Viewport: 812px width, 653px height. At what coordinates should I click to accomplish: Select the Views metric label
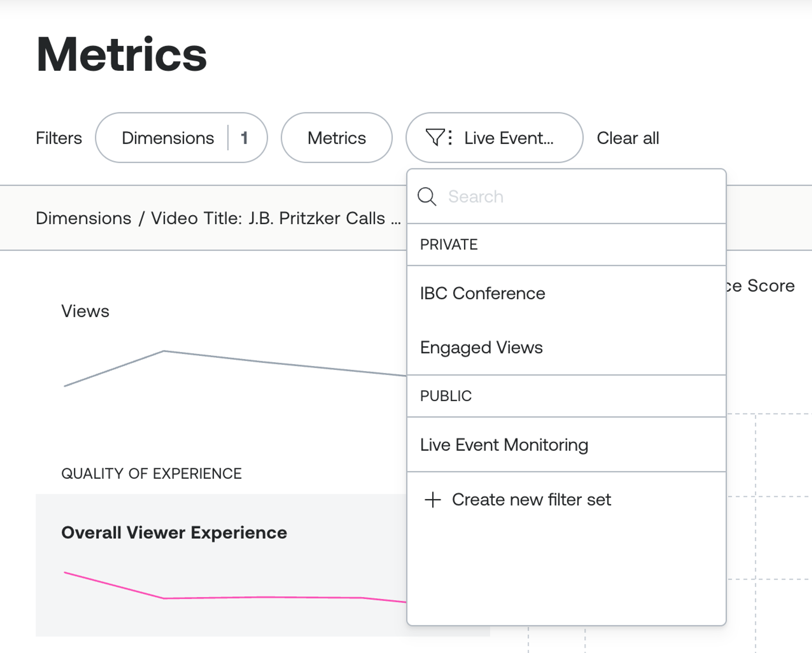85,311
